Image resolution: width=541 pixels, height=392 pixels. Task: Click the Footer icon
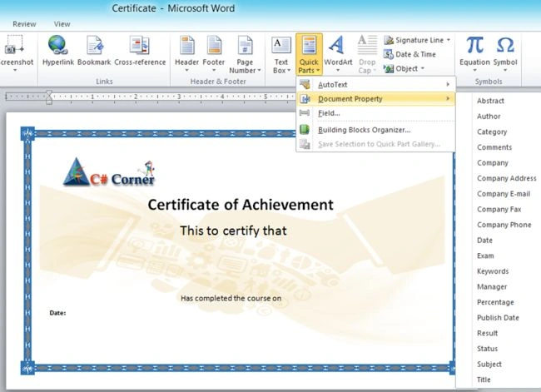point(214,45)
